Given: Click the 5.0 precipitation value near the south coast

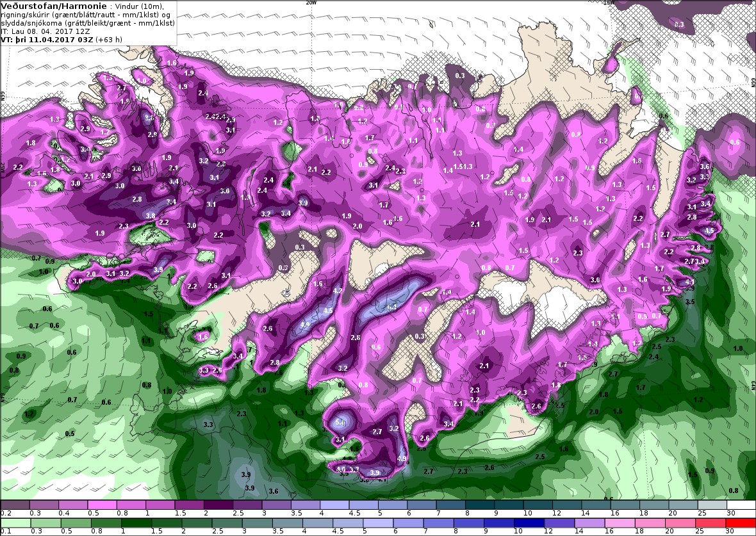Looking at the screenshot, I should (340, 422).
